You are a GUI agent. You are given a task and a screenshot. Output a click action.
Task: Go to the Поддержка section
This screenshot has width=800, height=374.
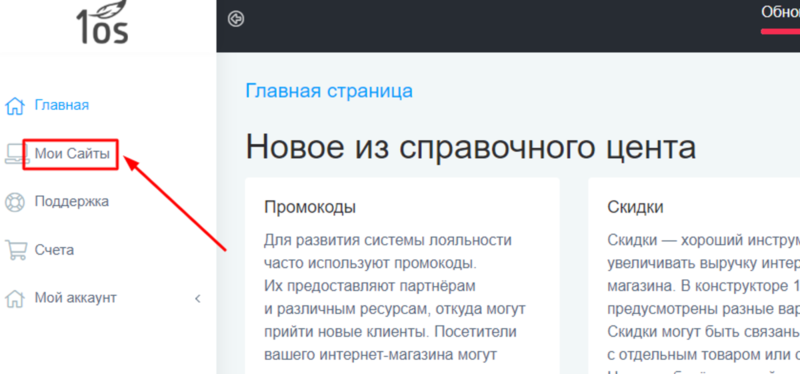[x=71, y=202]
